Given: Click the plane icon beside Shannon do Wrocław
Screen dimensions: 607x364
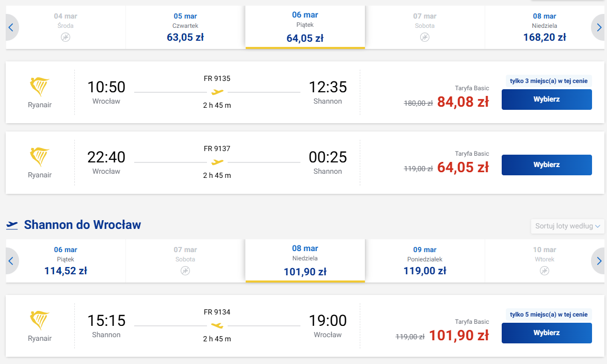Looking at the screenshot, I should point(12,225).
